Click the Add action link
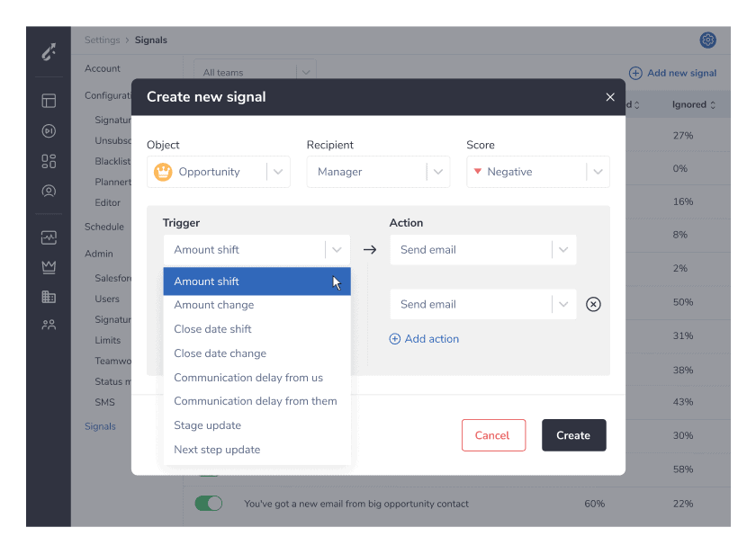Screen dimensions: 756x554 click(424, 339)
